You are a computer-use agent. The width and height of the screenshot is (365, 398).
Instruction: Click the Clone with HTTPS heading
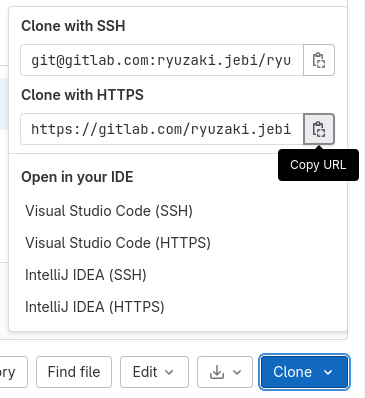[82, 95]
